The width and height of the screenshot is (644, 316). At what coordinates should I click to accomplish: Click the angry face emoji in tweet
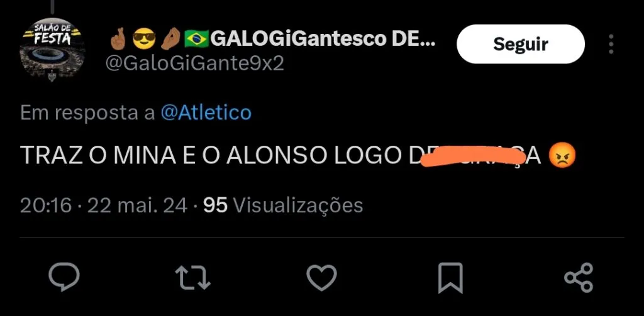[562, 155]
